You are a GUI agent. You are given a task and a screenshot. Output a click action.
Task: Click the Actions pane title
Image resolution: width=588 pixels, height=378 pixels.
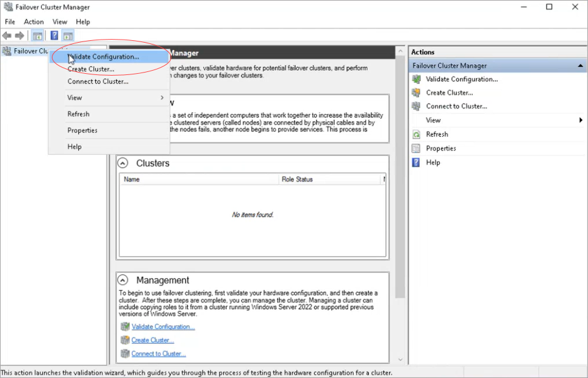click(423, 52)
